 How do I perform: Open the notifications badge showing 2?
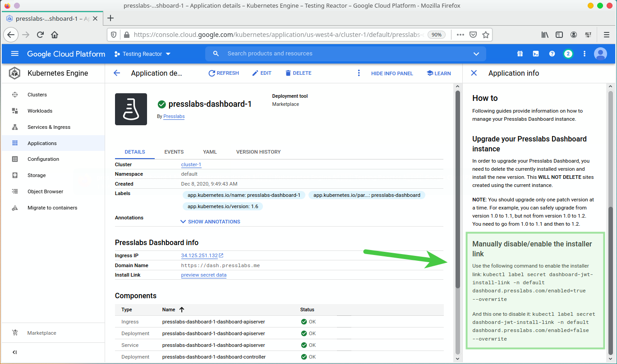568,54
